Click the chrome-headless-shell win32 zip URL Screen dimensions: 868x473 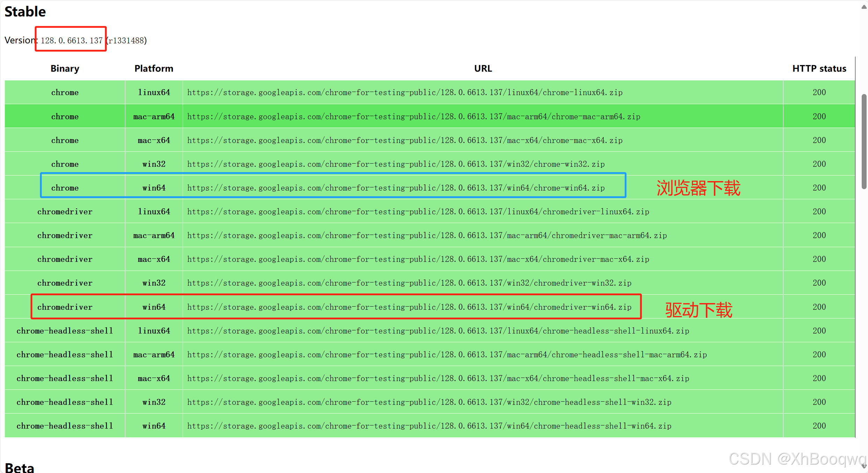pyautogui.click(x=429, y=402)
